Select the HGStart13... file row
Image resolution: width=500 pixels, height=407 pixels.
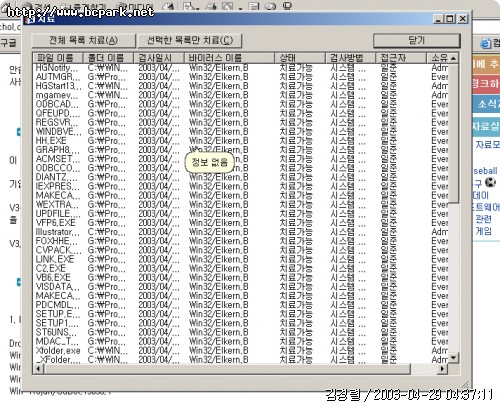[241, 86]
